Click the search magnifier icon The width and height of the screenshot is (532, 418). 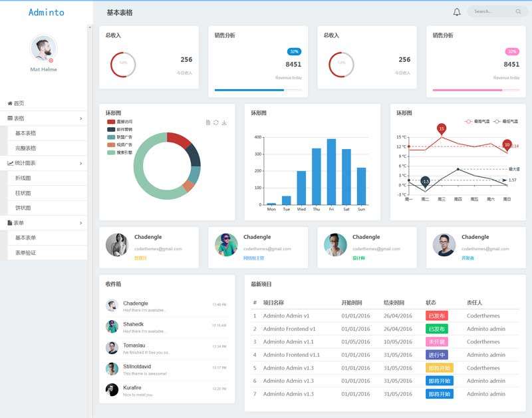coord(518,11)
